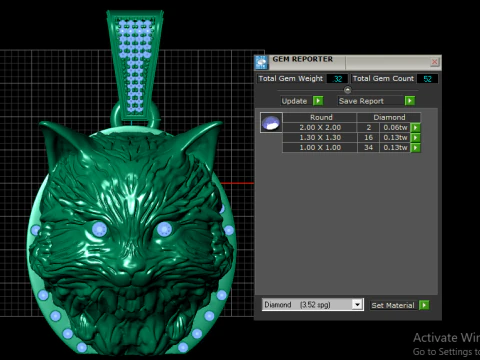Screen dimensions: 480x360
Task: Click the green arrow next to Update
Action: [x=318, y=101]
